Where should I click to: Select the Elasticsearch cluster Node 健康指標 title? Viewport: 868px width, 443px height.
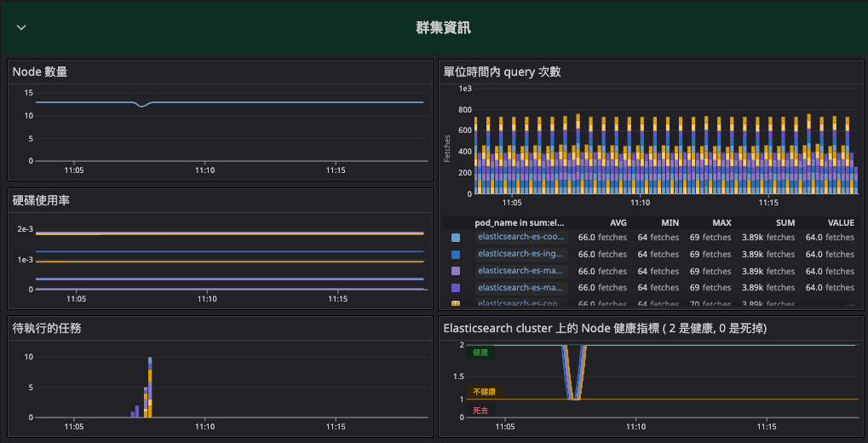click(x=605, y=327)
